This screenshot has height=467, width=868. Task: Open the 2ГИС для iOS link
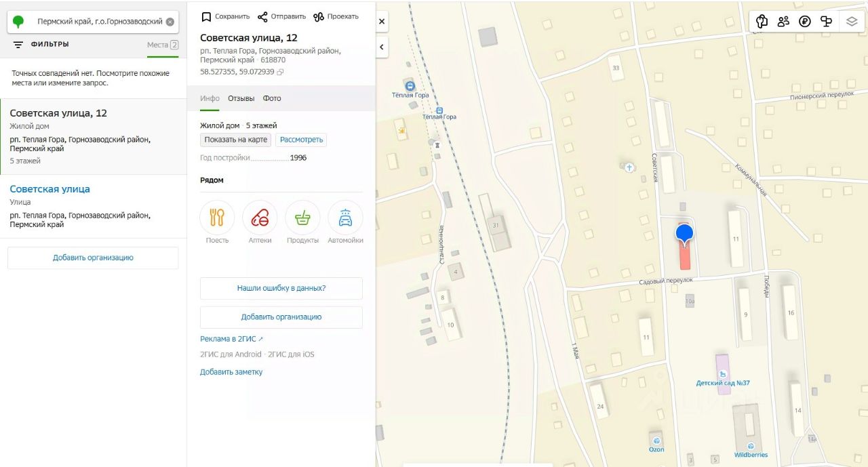pyautogui.click(x=291, y=354)
